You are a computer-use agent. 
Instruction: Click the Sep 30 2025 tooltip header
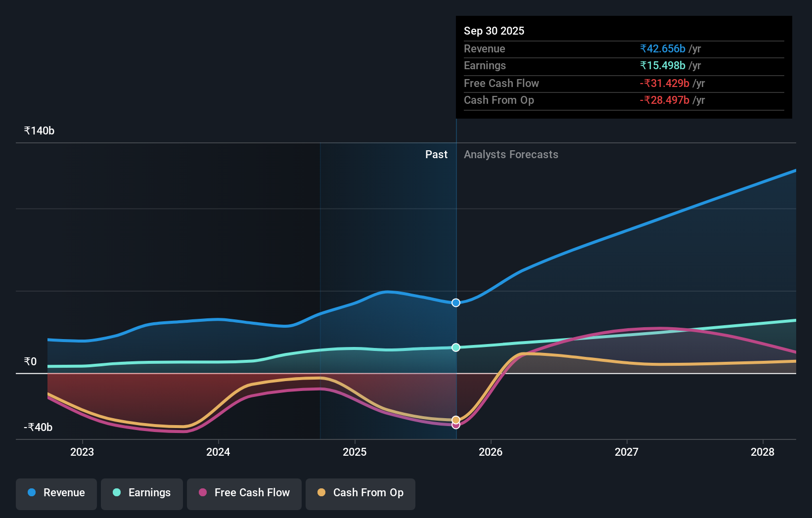(494, 31)
